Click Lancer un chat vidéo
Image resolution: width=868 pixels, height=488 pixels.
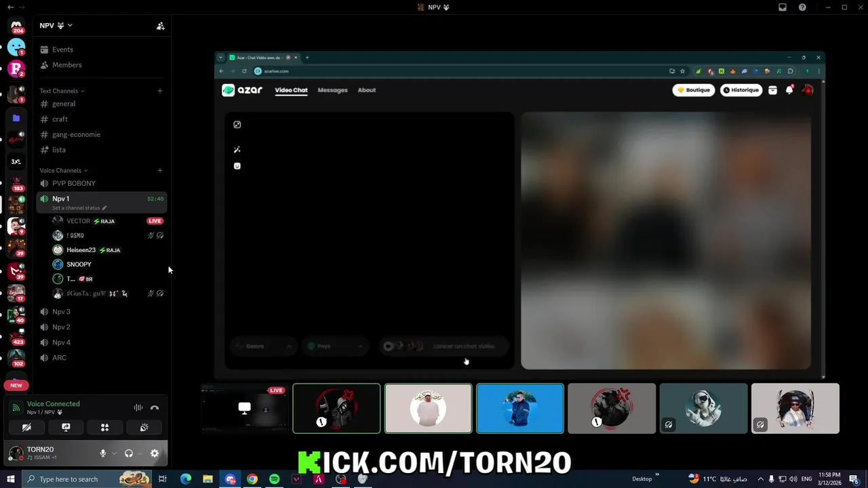(x=443, y=346)
